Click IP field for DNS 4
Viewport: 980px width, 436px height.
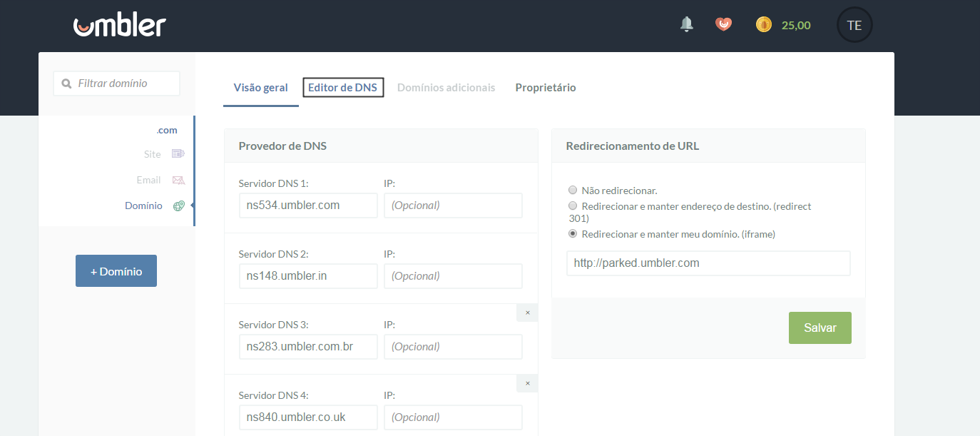[453, 417]
